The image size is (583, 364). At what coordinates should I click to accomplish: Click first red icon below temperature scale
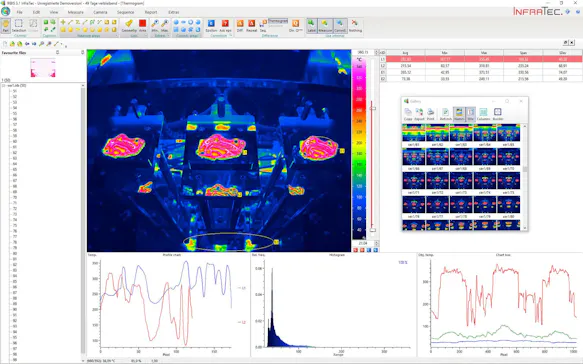355,250
